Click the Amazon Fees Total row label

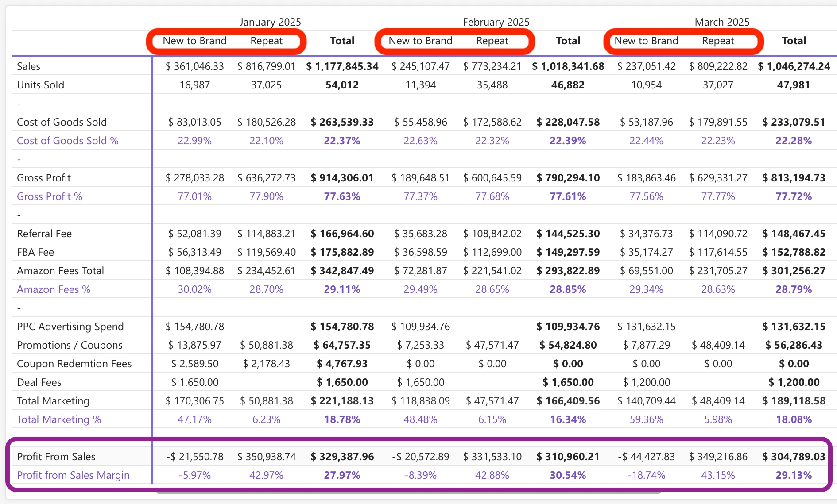pos(60,271)
